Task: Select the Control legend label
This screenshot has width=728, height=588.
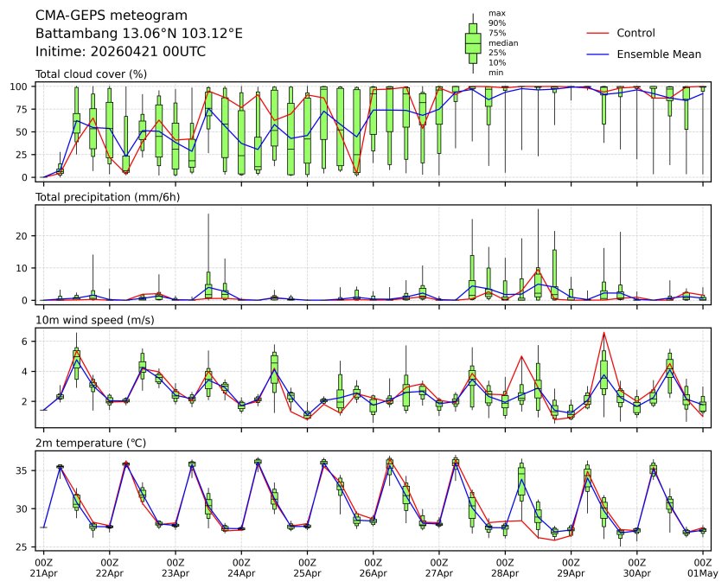Action: (x=635, y=33)
